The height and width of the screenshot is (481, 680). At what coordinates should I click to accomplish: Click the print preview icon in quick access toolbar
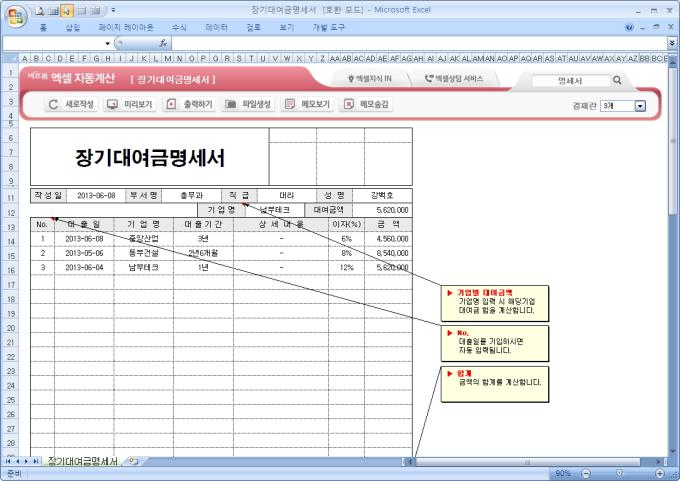[x=40, y=11]
